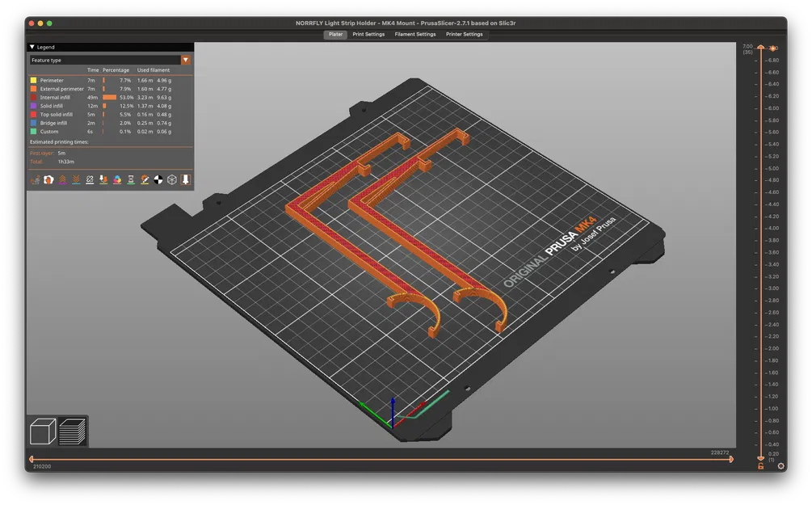Toggle Shells wireframe cube icon
This screenshot has width=812, height=505.
(172, 179)
